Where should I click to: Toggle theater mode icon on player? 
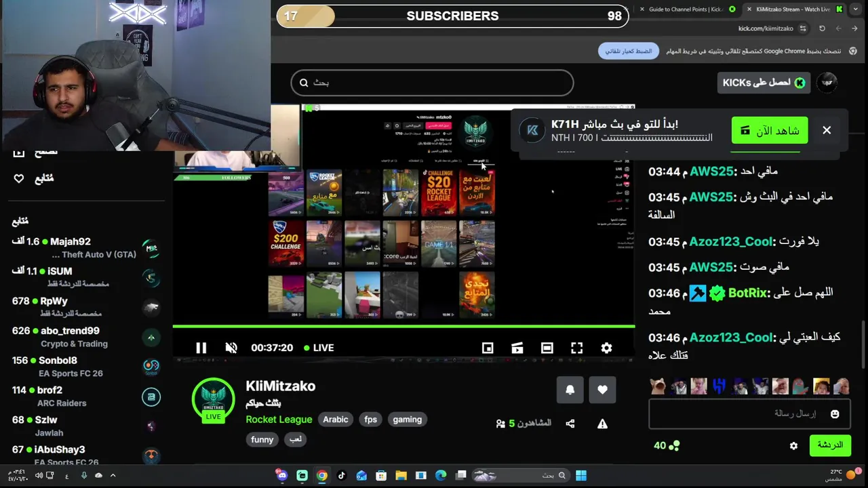pyautogui.click(x=547, y=348)
